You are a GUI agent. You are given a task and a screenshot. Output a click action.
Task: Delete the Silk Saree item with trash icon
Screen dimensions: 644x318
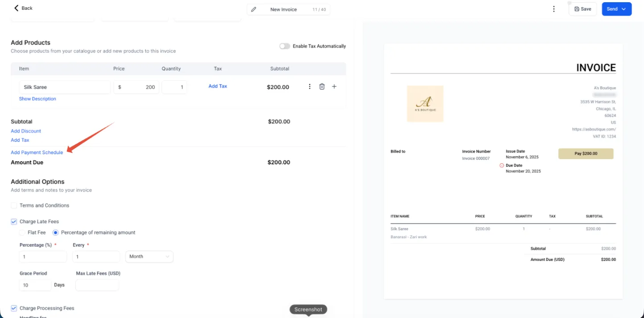point(322,86)
